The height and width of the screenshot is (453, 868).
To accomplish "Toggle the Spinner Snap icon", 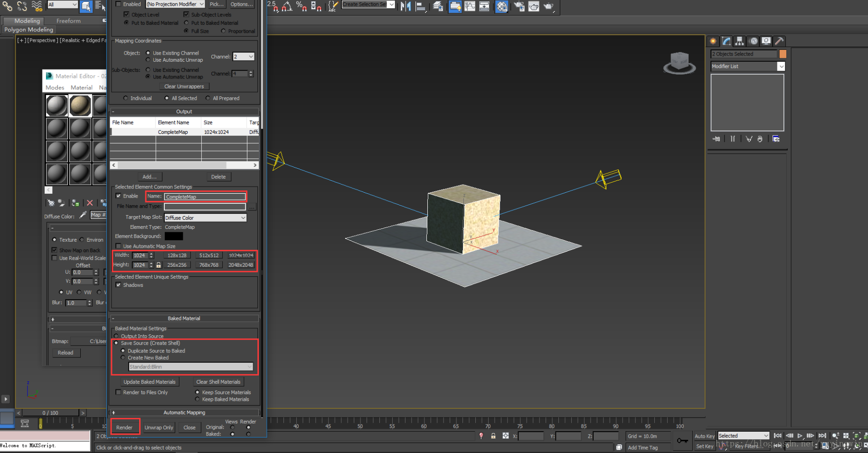I will [x=316, y=6].
